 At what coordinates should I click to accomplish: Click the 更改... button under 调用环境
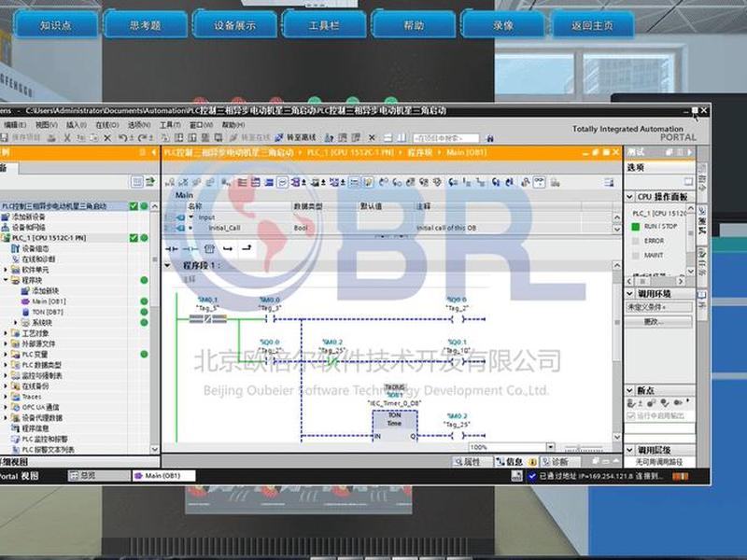659,322
